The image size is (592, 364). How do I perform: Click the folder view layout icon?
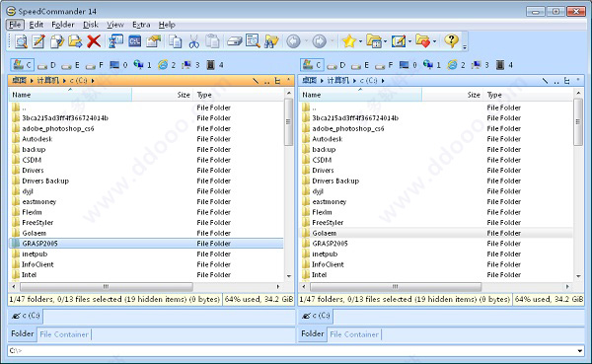(x=374, y=41)
